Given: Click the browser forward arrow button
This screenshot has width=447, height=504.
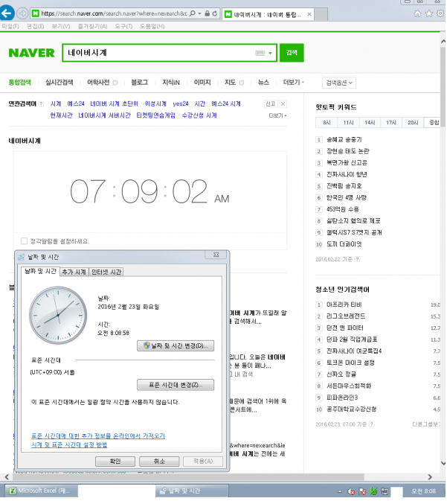Looking at the screenshot, I should tap(22, 13).
